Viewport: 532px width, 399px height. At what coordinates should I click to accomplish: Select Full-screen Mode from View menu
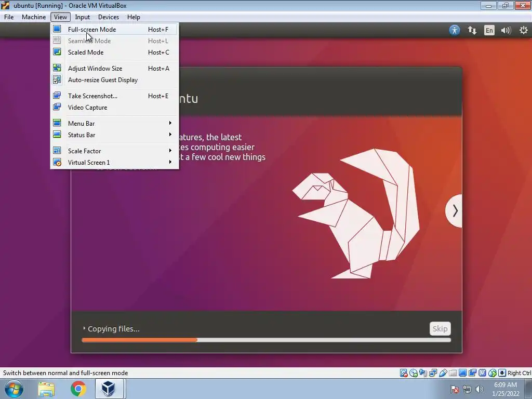114,30
